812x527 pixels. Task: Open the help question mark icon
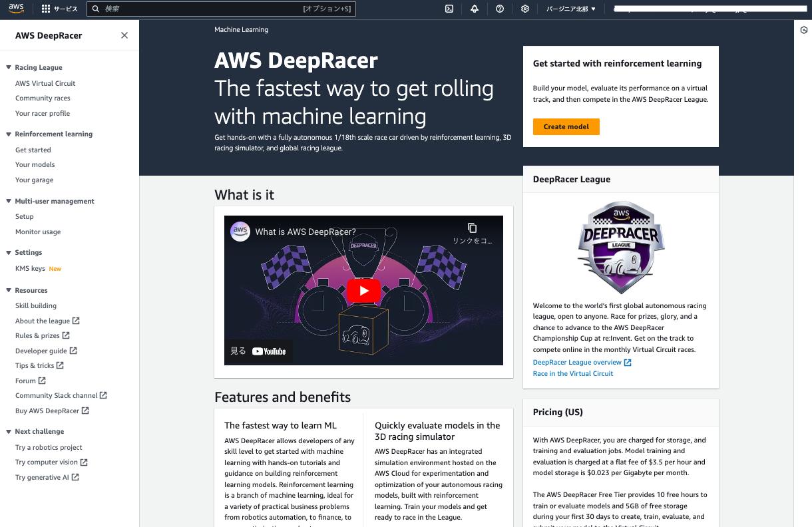[x=500, y=9]
